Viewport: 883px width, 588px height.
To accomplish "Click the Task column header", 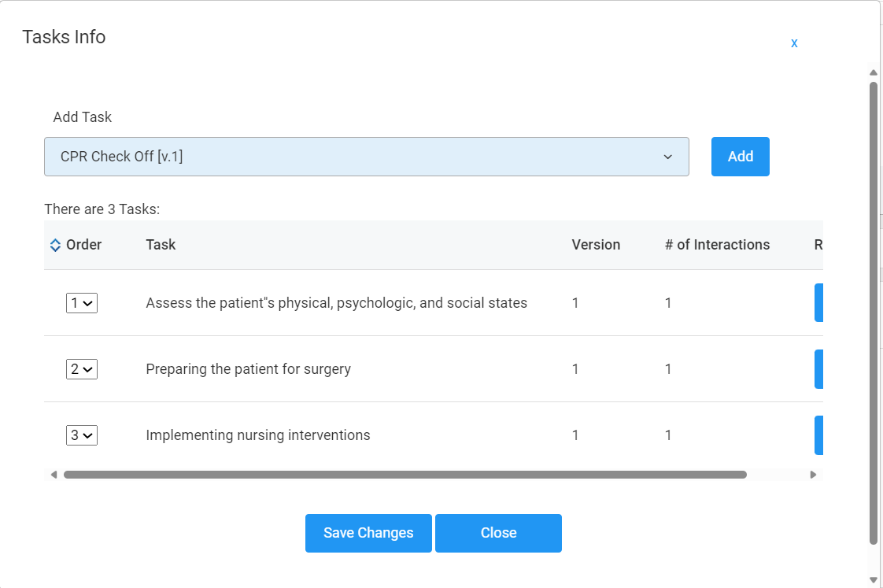I will (161, 245).
